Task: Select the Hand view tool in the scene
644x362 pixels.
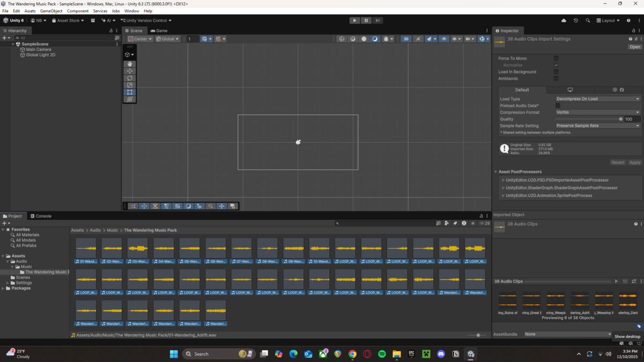Action: coord(129,64)
